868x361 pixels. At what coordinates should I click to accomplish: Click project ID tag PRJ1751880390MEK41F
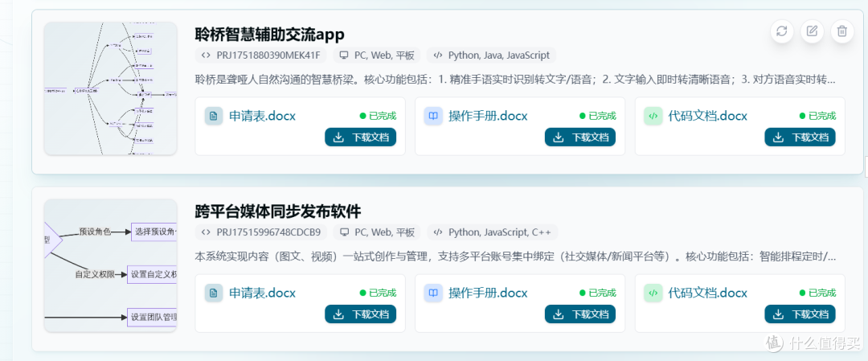coord(260,55)
